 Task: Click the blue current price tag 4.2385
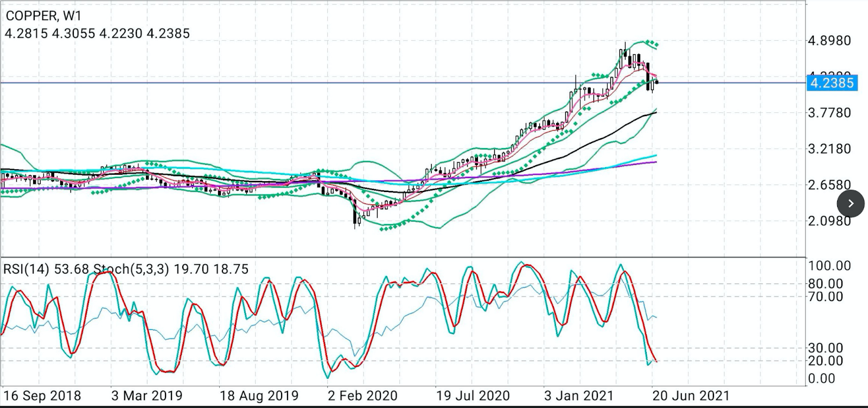click(832, 83)
